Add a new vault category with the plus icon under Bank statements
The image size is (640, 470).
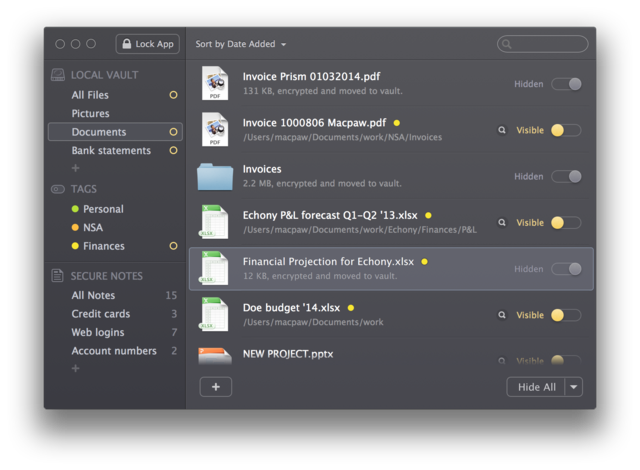(76, 168)
